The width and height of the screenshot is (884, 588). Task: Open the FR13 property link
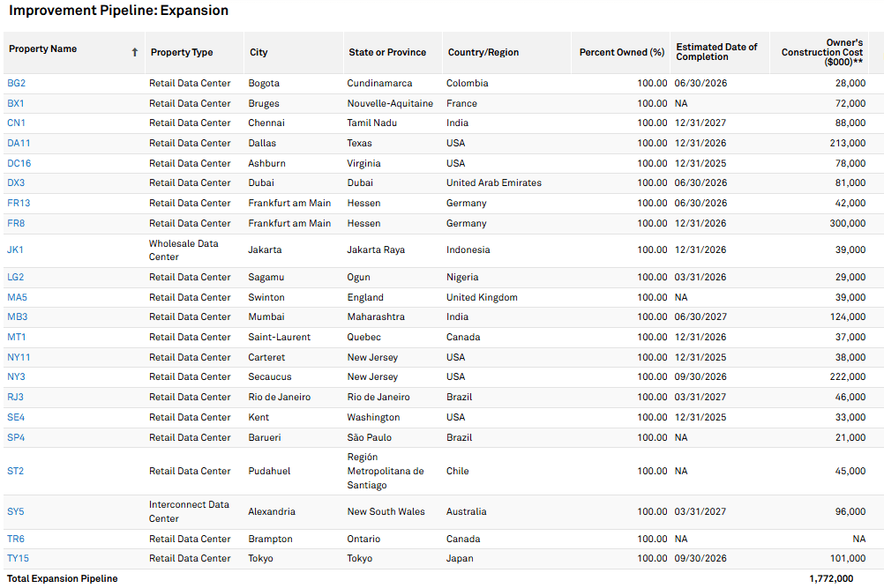(x=19, y=203)
